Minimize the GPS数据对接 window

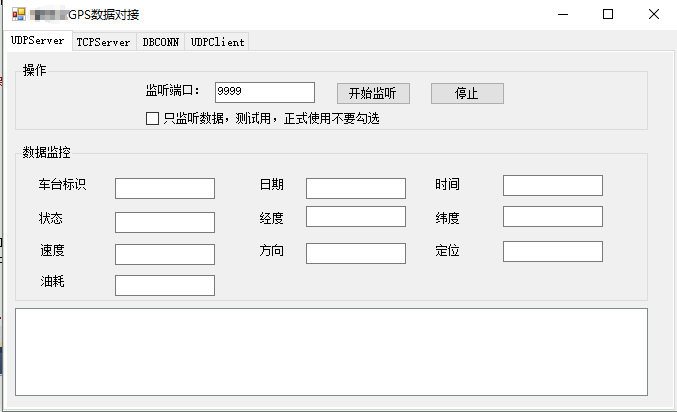pyautogui.click(x=563, y=14)
